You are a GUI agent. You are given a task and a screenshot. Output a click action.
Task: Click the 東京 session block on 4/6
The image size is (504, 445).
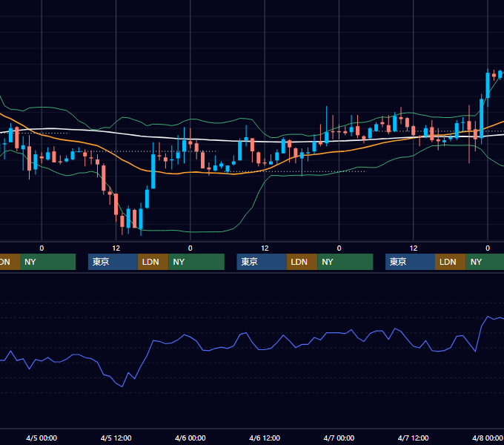tap(262, 262)
